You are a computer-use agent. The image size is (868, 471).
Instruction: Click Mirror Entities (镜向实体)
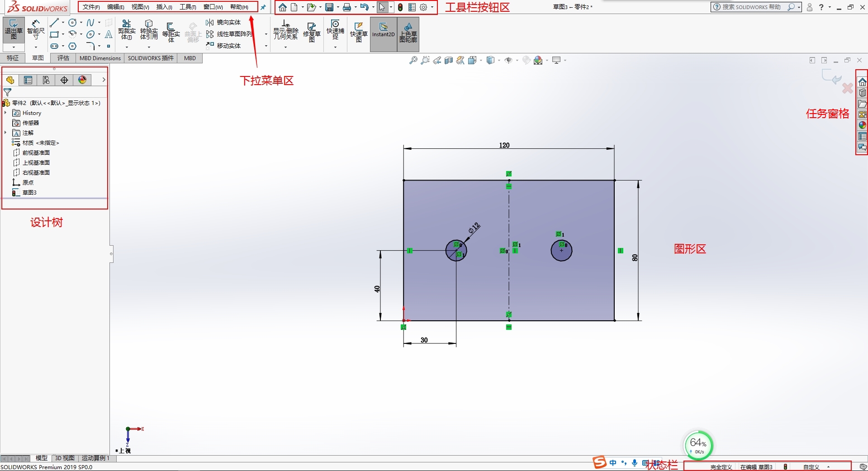pyautogui.click(x=223, y=23)
